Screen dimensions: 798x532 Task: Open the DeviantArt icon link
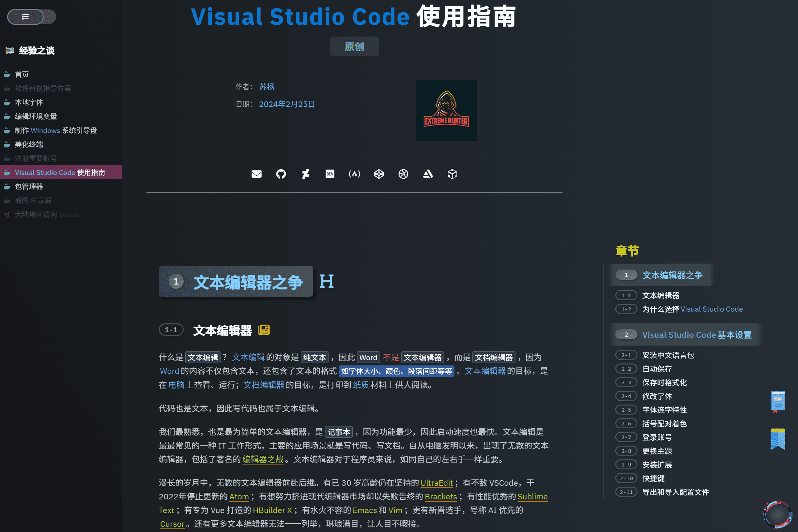click(x=306, y=174)
